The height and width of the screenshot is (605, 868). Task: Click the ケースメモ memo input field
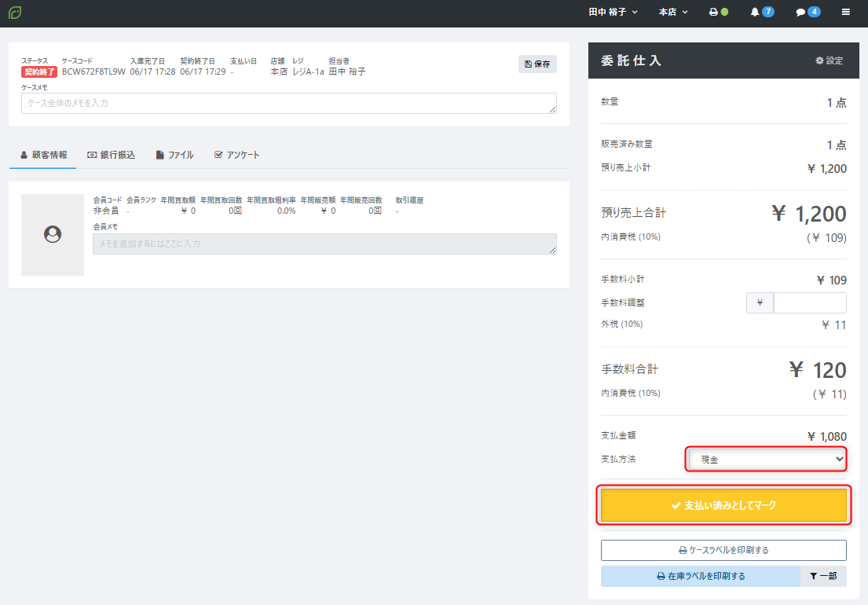tap(288, 104)
